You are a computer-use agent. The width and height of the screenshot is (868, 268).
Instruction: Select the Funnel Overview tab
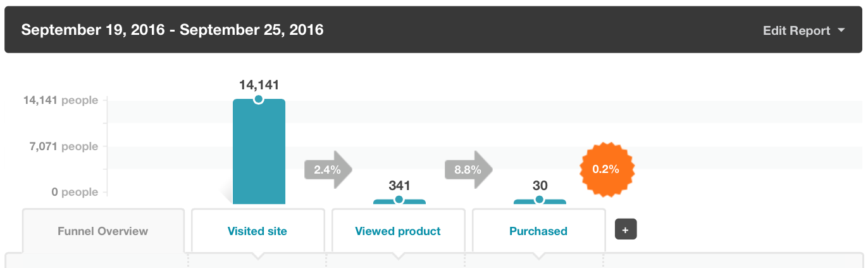click(103, 231)
